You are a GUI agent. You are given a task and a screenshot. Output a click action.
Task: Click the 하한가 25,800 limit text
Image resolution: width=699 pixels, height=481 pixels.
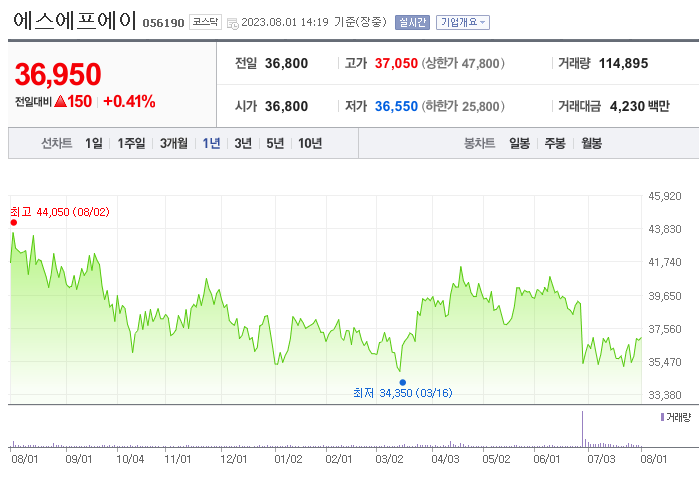[x=463, y=107]
